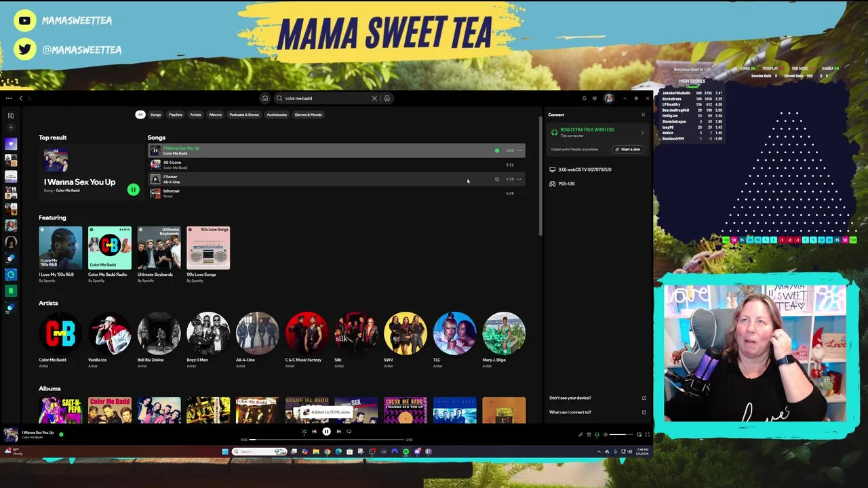Open 90s Love Songs playlist card
Screen dimensions: 868x488
click(208, 255)
